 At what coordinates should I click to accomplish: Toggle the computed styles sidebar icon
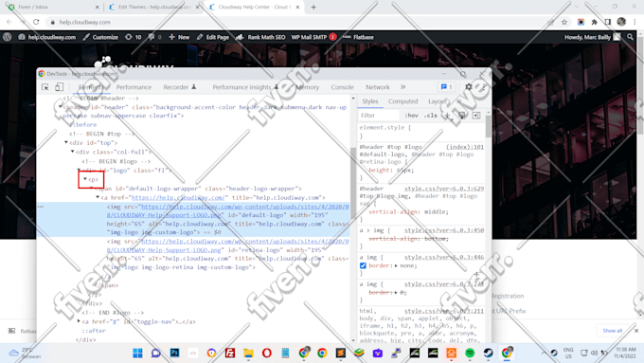click(476, 116)
